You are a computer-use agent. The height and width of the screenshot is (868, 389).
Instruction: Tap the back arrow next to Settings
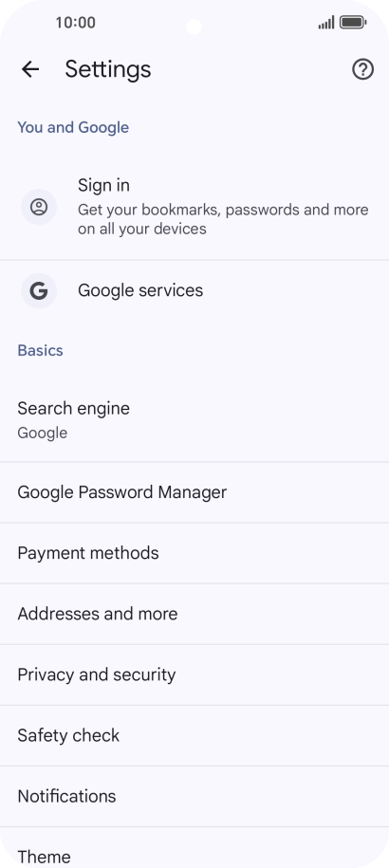pyautogui.click(x=30, y=69)
